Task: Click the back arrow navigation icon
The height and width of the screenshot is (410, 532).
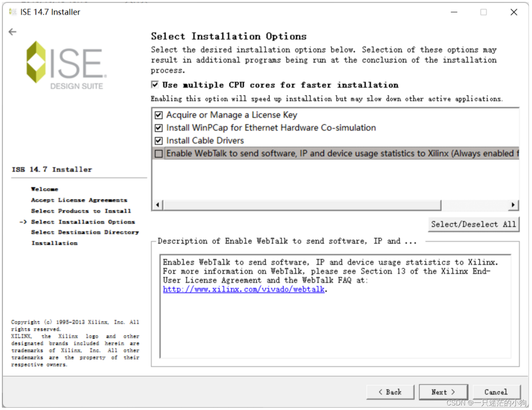Action: pyautogui.click(x=12, y=31)
